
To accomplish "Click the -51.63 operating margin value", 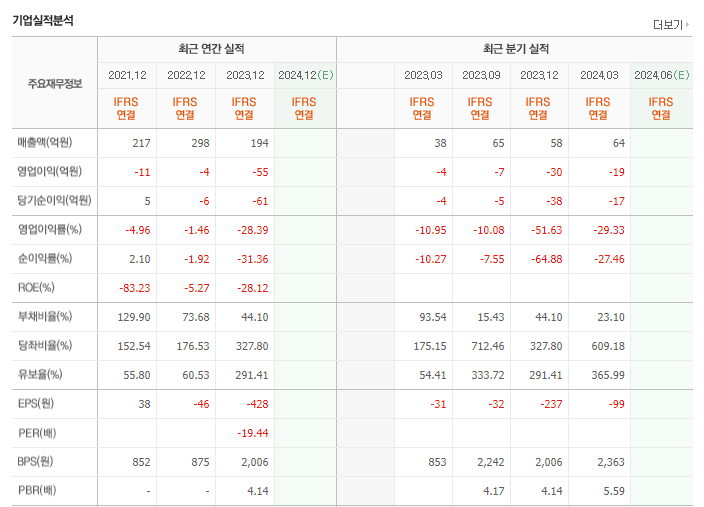I will pyautogui.click(x=547, y=230).
